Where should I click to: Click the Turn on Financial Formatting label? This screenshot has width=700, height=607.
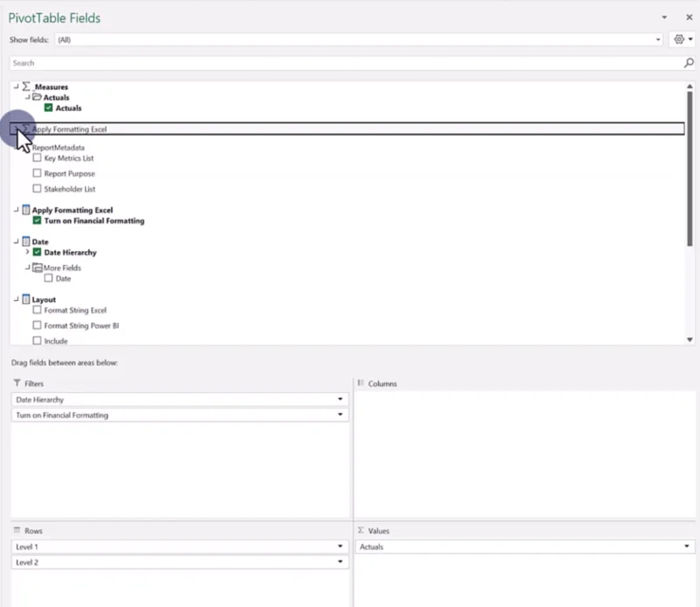pyautogui.click(x=94, y=221)
